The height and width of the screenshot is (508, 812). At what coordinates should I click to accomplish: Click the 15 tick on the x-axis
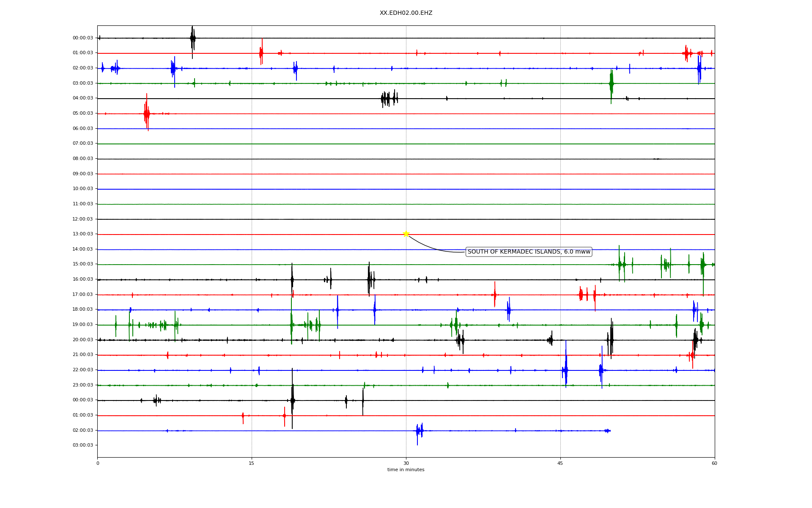(x=252, y=464)
